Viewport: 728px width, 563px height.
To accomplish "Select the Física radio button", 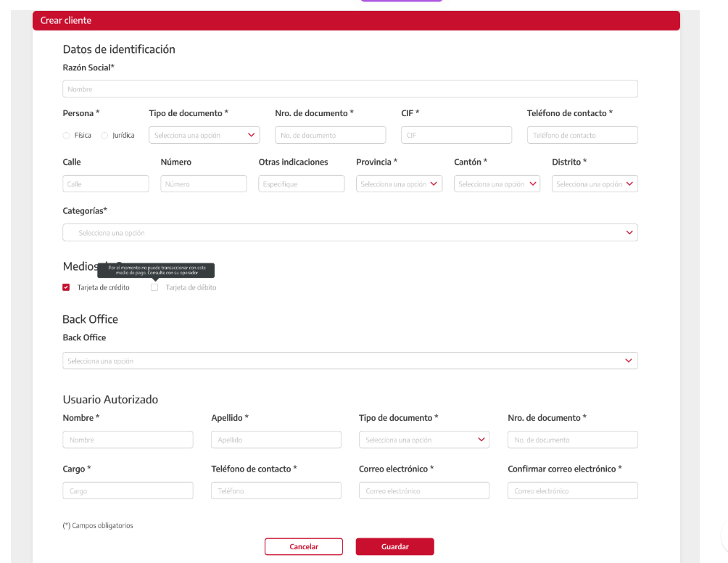I will pos(67,136).
